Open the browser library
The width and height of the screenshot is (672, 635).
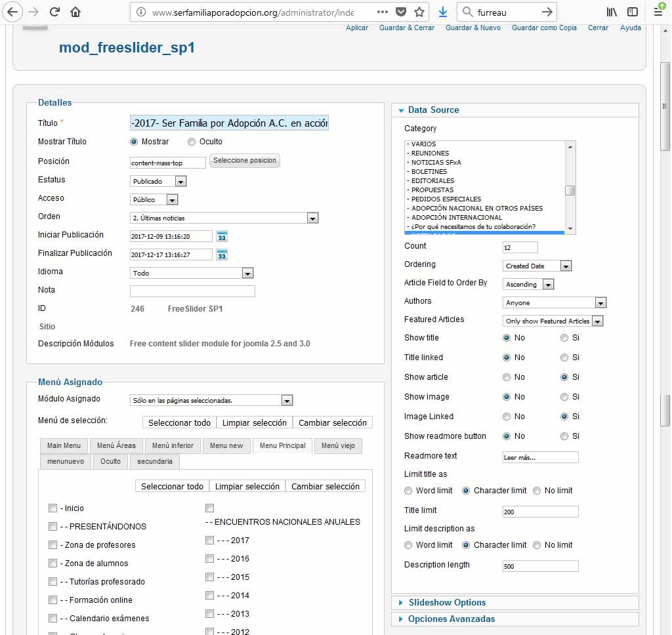[x=612, y=12]
